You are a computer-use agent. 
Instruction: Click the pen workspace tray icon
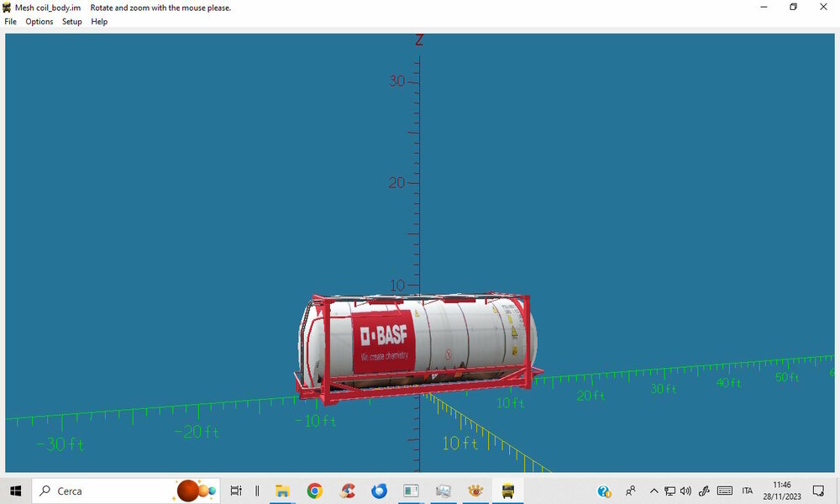[x=704, y=491]
